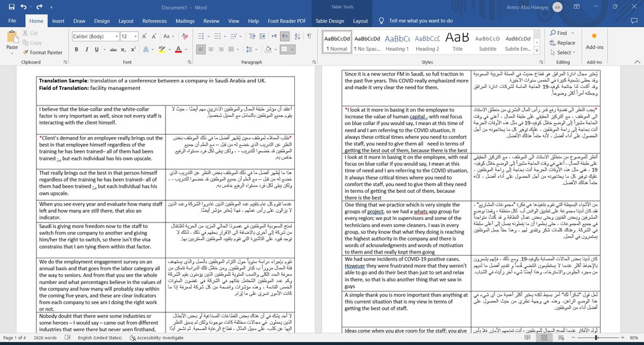Sort the selection alphabetically

pyautogui.click(x=297, y=36)
